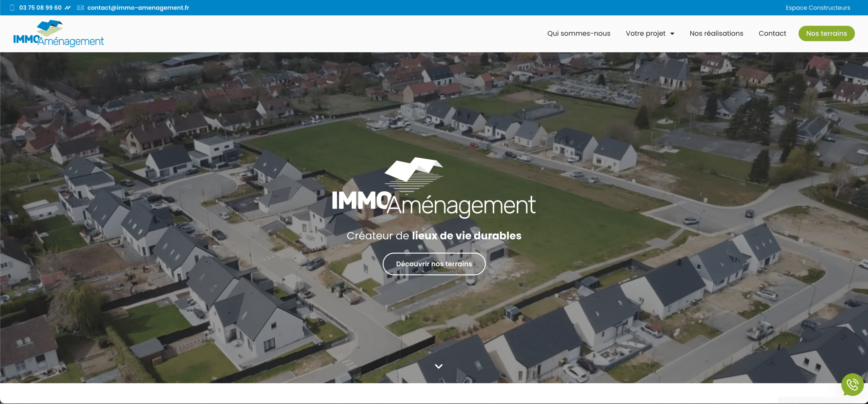Click the envelope mail icon in the top bar

80,7
